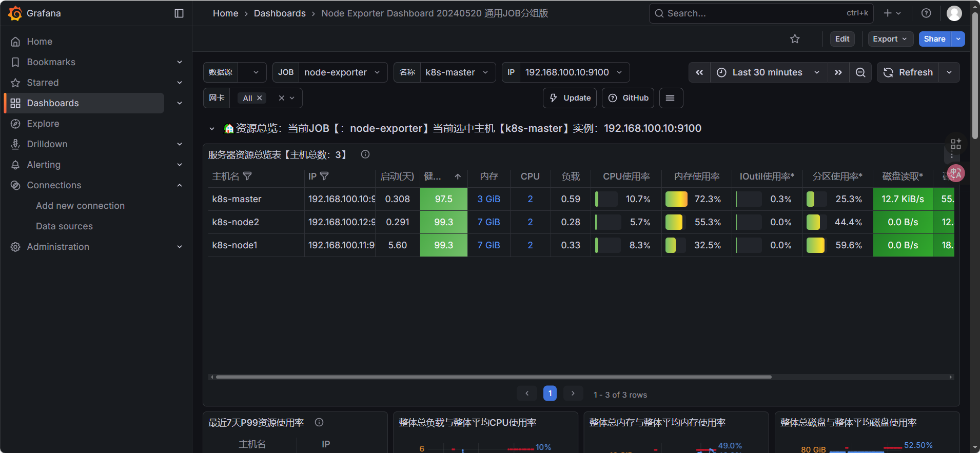The height and width of the screenshot is (453, 980).
Task: Click the Grafana logo icon
Action: [15, 13]
